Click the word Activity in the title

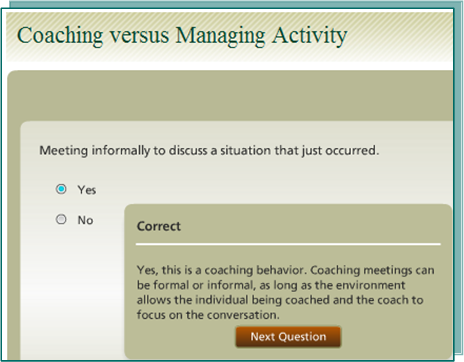click(310, 36)
